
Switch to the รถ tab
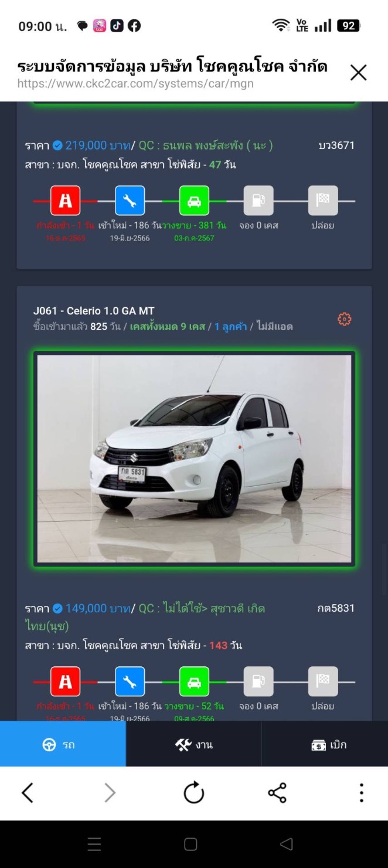click(x=63, y=744)
